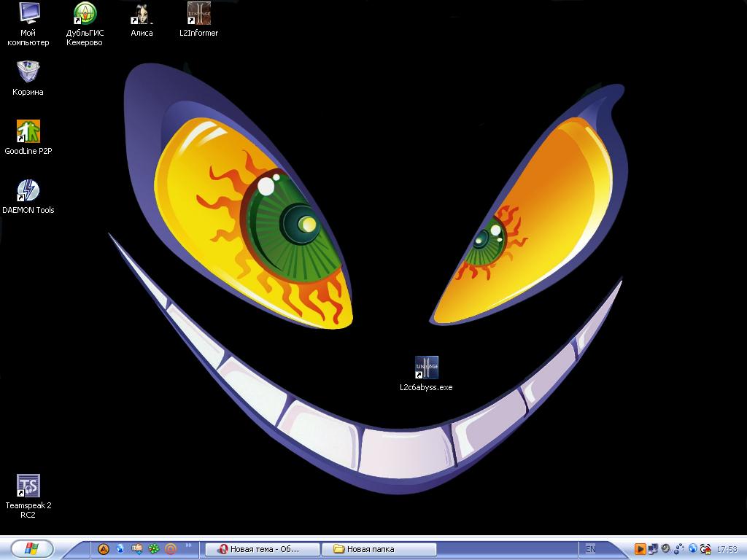
Task: Launch the green ICQ flower icon
Action: [x=154, y=549]
